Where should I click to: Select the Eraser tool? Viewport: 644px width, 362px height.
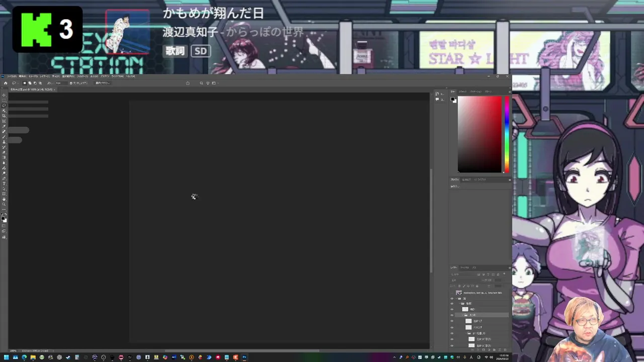tap(4, 152)
